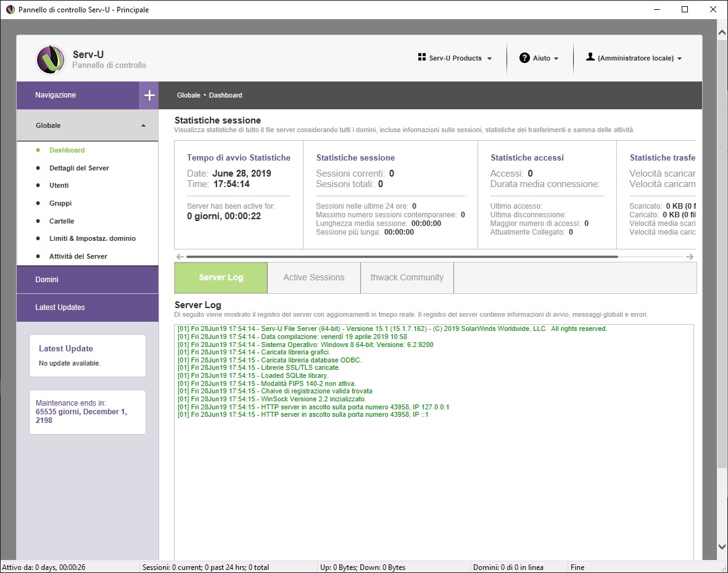
Task: Collapse the Globale navigation section
Action: (87, 125)
